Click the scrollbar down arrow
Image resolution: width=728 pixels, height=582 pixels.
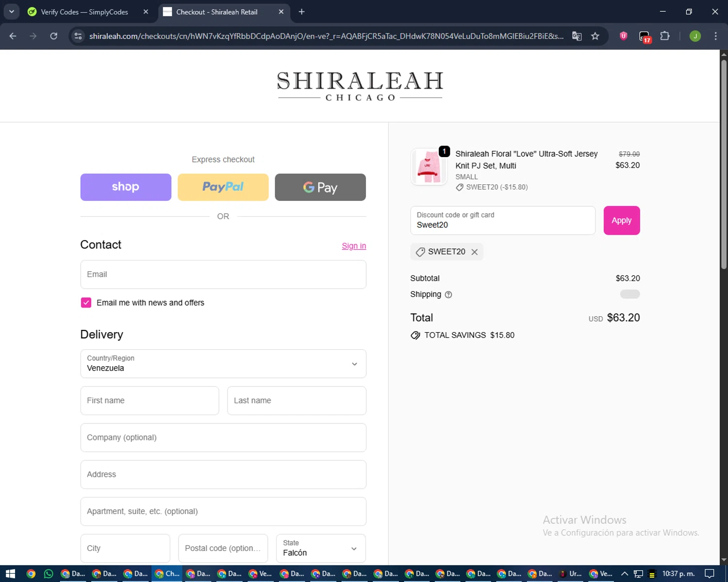coord(724,560)
